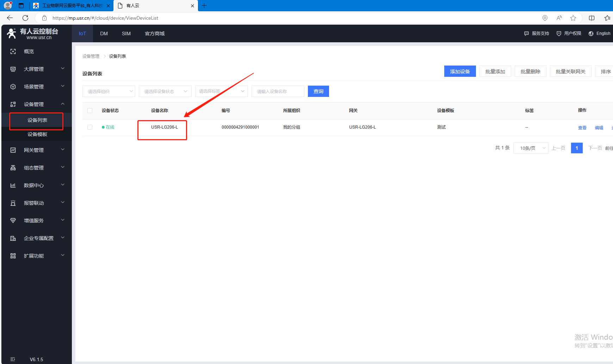This screenshot has width=613, height=364.
Task: Close the 有人云 browser tab
Action: click(192, 6)
